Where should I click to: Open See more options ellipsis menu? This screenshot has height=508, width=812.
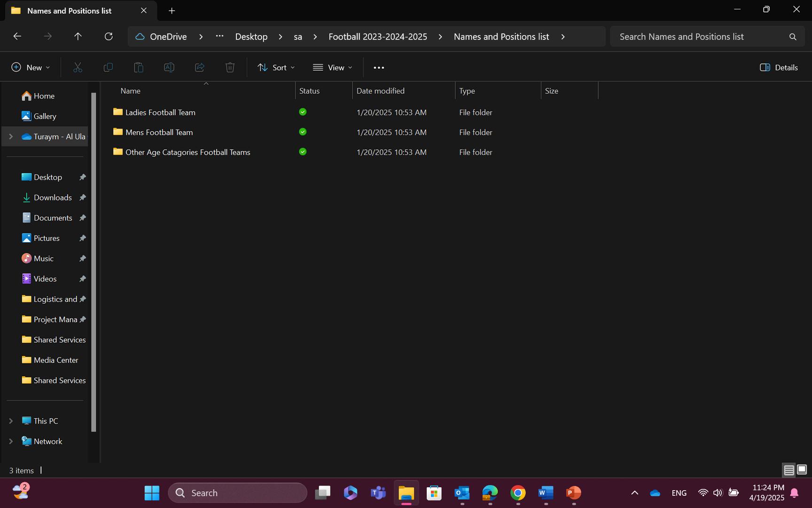pos(379,68)
